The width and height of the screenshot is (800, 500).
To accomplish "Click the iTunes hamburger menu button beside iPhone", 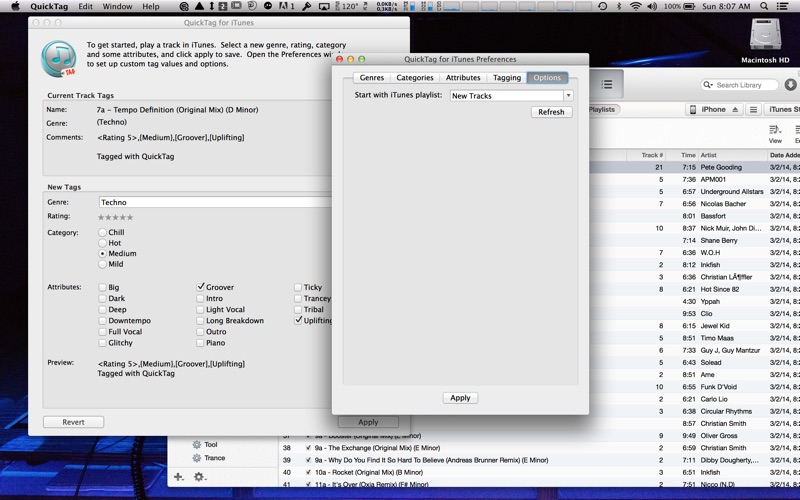I will pyautogui.click(x=753, y=110).
